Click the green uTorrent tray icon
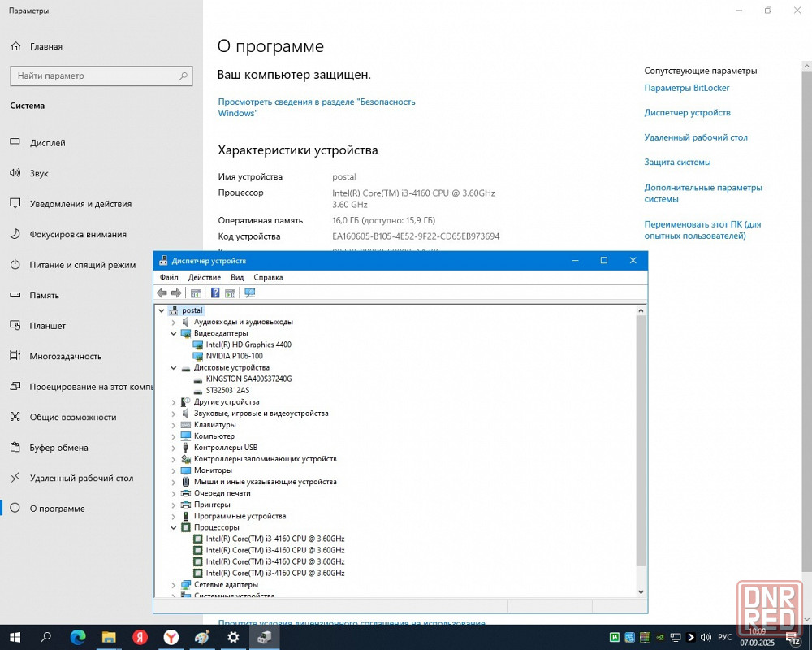 [615, 638]
